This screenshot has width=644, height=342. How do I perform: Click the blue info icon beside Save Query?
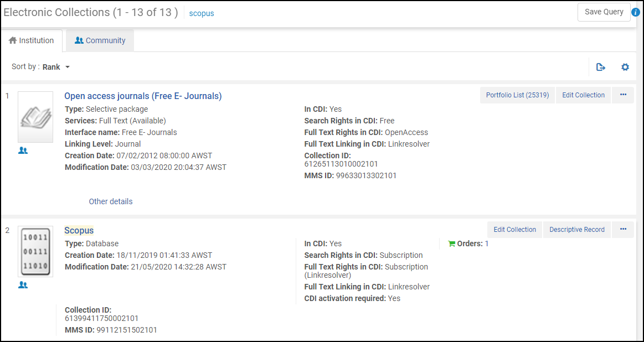click(636, 12)
